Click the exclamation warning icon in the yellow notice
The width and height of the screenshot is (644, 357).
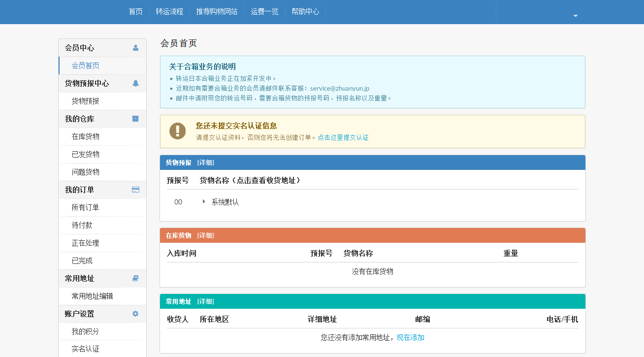pyautogui.click(x=178, y=131)
